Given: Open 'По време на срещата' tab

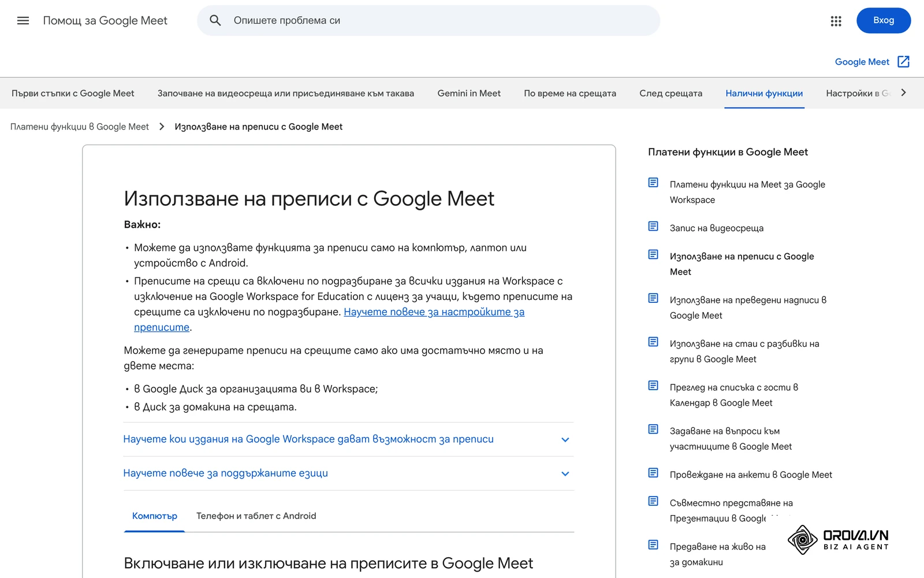Looking at the screenshot, I should pyautogui.click(x=570, y=93).
